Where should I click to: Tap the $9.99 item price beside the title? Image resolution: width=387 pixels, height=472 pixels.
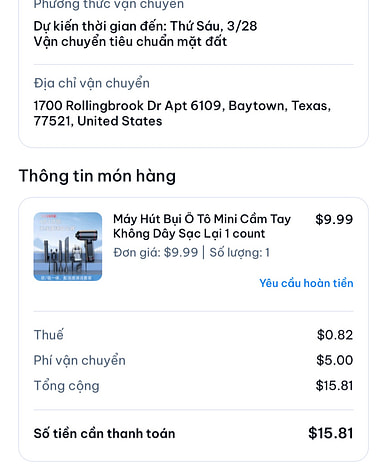(334, 219)
